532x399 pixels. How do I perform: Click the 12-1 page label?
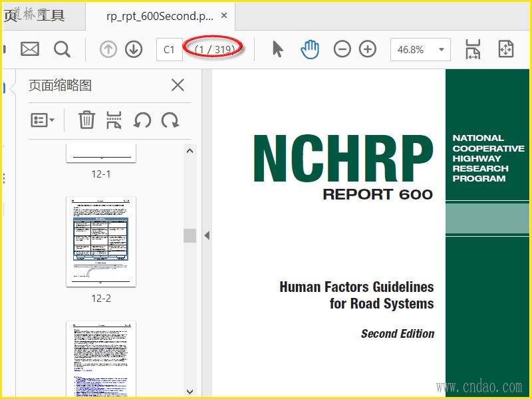click(101, 174)
